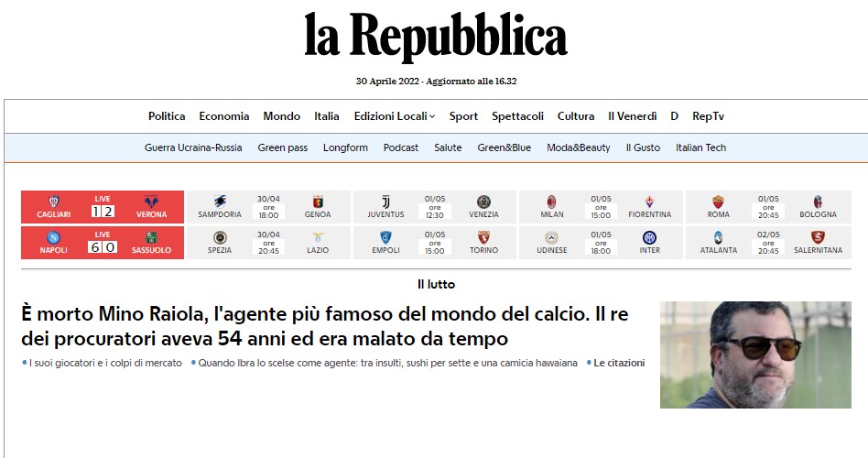
Task: Open the Roma team crest
Action: pos(719,202)
